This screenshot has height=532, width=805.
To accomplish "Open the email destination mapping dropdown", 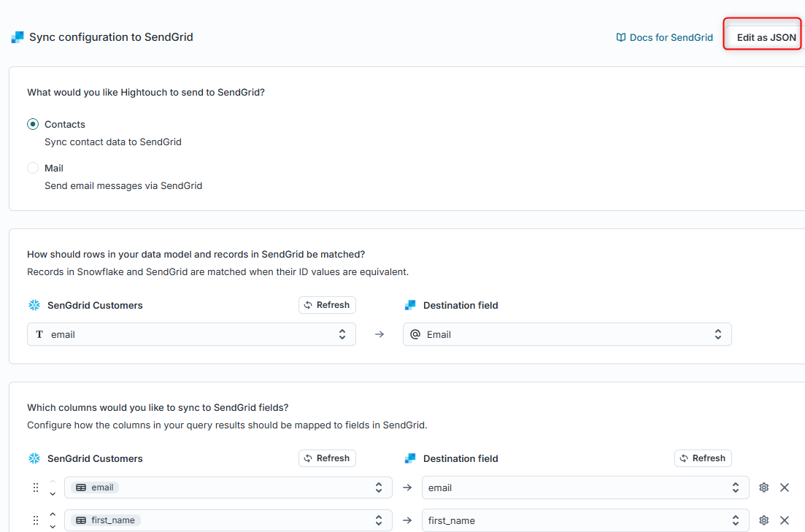I will tap(585, 487).
